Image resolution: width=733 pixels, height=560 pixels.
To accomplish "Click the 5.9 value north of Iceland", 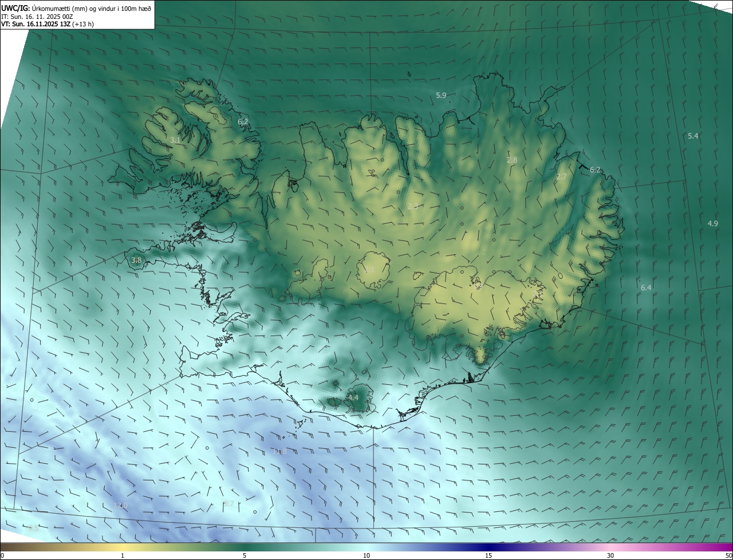I will coord(441,96).
